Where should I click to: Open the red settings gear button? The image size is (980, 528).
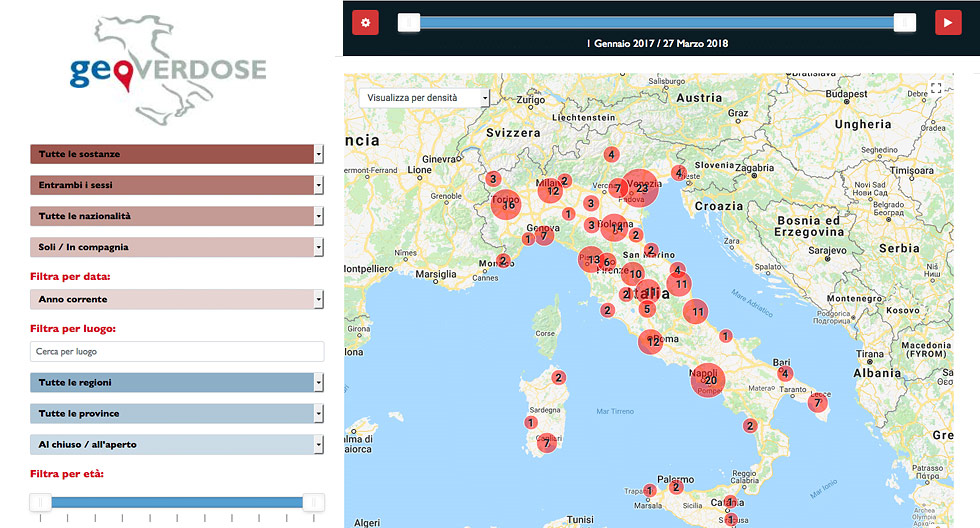tap(366, 22)
